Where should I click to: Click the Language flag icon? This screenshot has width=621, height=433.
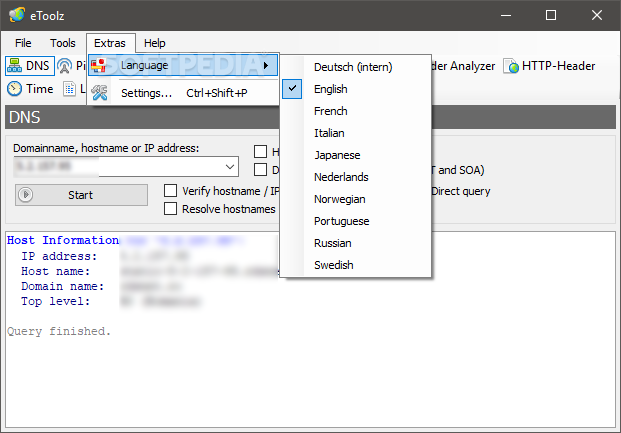[x=98, y=65]
